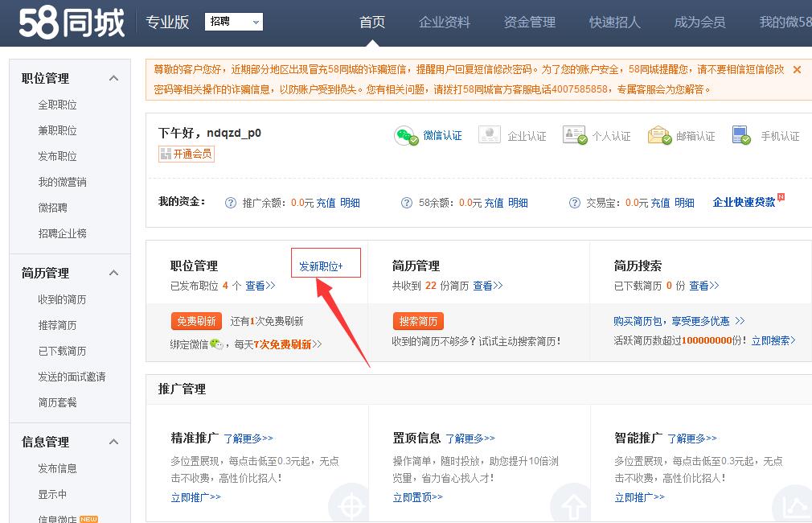This screenshot has height=523, width=812.
Task: Open 微招聘 in sidebar
Action: (52, 208)
